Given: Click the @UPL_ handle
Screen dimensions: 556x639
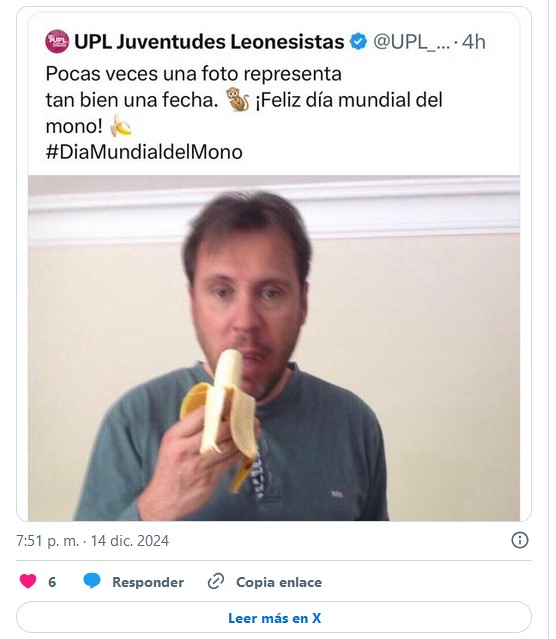Looking at the screenshot, I should (412, 42).
